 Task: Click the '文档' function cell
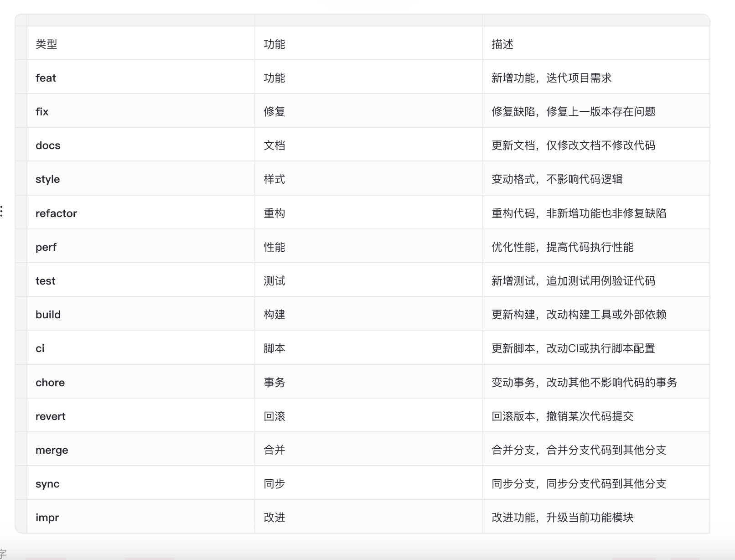pyautogui.click(x=369, y=145)
